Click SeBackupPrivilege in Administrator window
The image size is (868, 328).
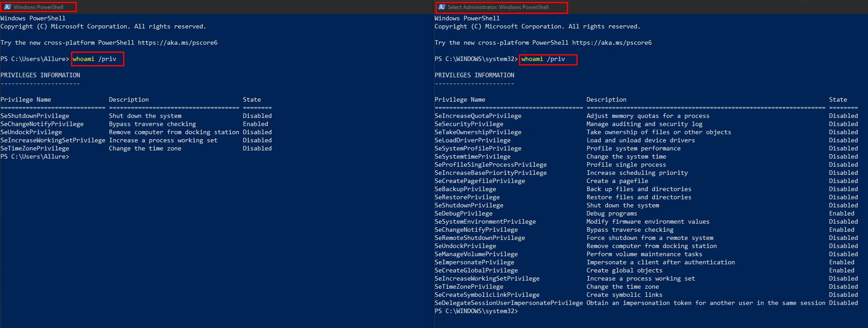[x=465, y=189]
